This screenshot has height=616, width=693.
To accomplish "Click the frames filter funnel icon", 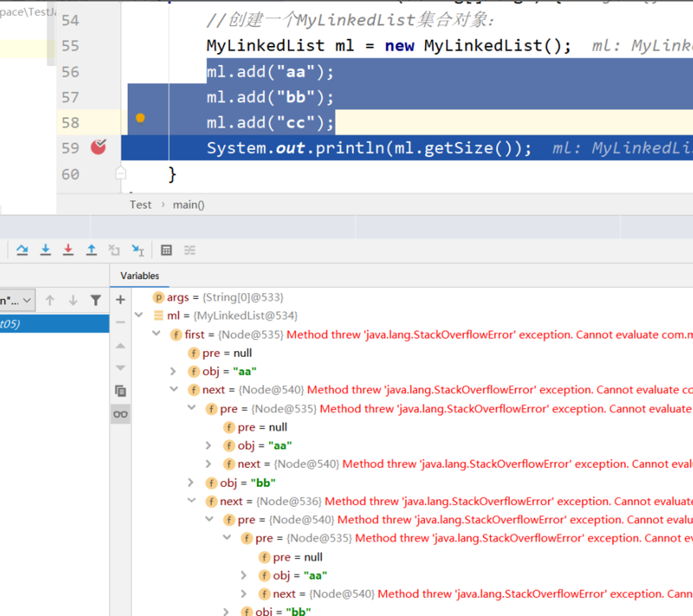I will point(96,300).
